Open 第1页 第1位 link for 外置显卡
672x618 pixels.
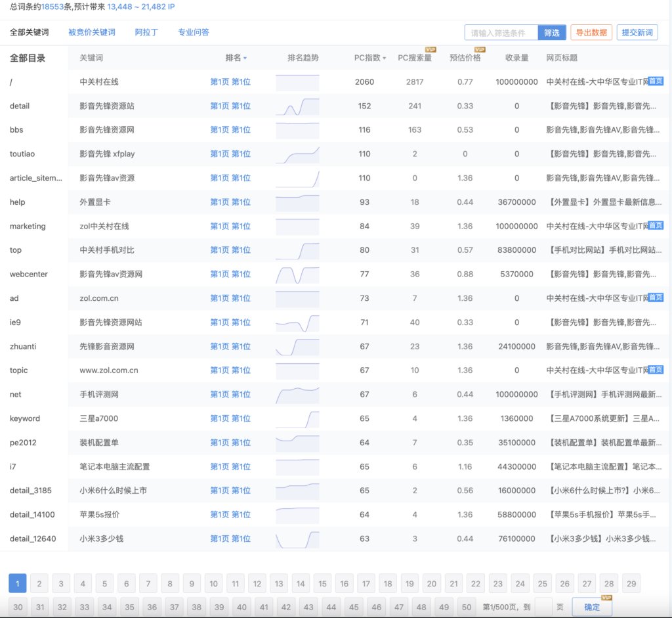[x=230, y=202]
